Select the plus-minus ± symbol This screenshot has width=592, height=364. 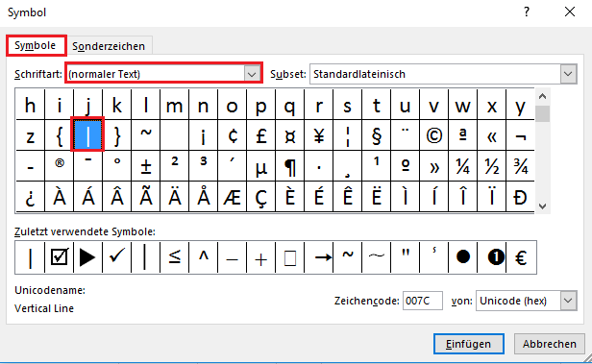click(x=146, y=166)
